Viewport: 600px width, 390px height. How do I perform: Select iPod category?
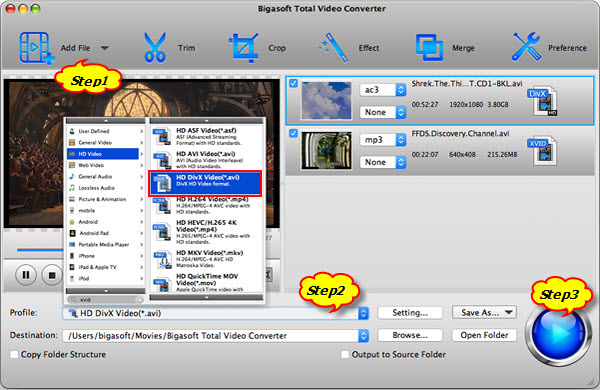104,278
